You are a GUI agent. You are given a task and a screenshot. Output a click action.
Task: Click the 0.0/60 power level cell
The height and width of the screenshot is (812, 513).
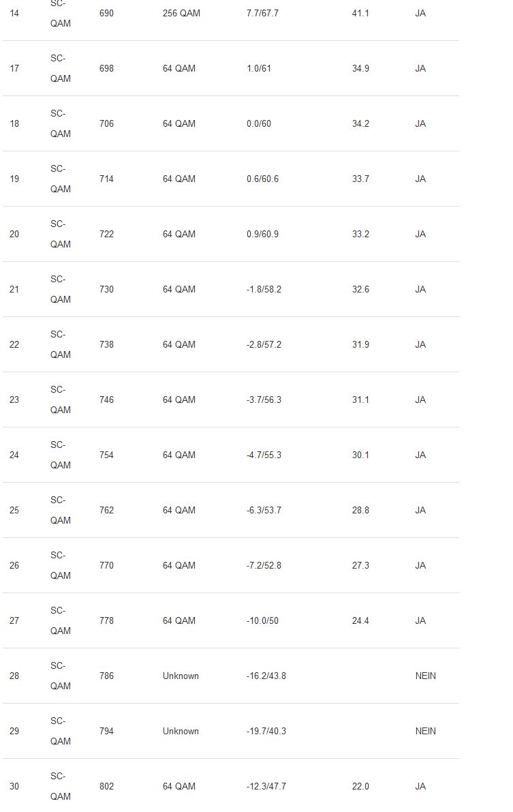coord(259,123)
